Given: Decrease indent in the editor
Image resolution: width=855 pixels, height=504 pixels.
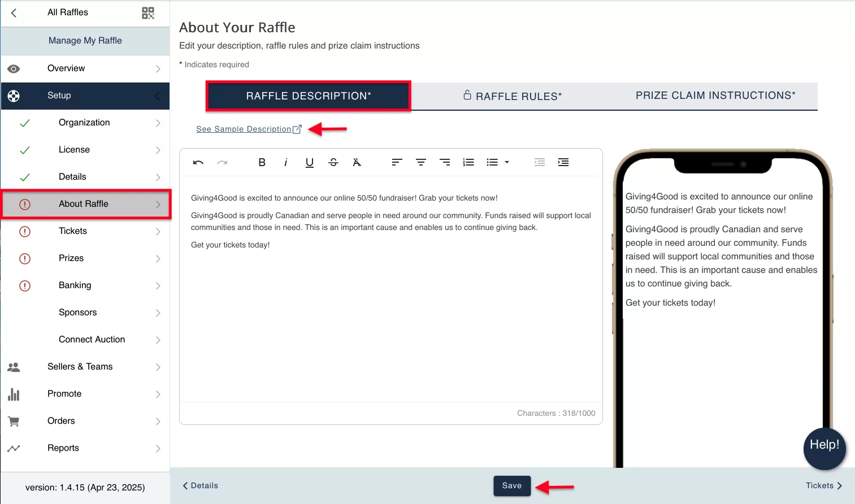Looking at the screenshot, I should [540, 162].
